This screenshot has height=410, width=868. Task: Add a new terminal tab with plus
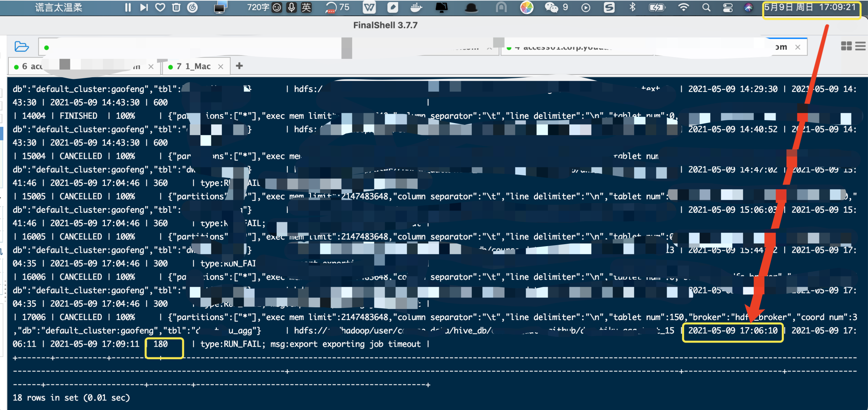pos(239,66)
